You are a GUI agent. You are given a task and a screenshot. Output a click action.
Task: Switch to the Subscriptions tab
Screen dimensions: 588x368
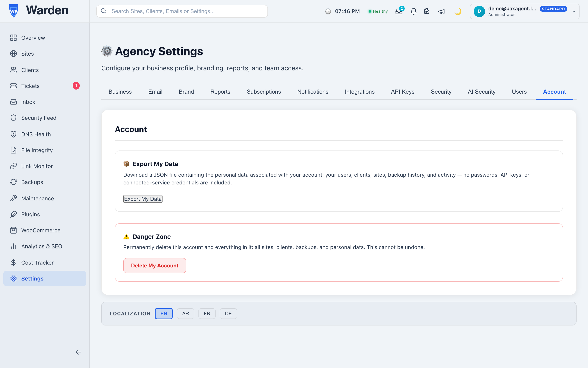tap(264, 92)
